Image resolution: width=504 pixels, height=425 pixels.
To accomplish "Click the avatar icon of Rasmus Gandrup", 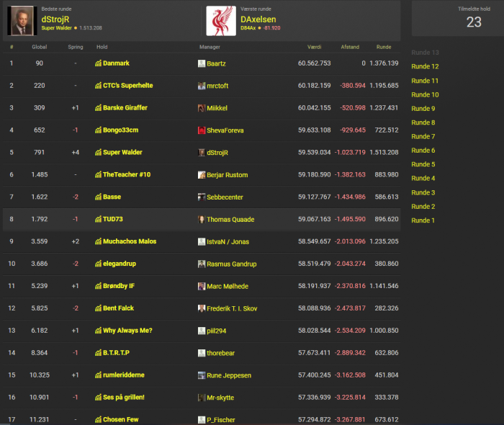I will pos(202,264).
